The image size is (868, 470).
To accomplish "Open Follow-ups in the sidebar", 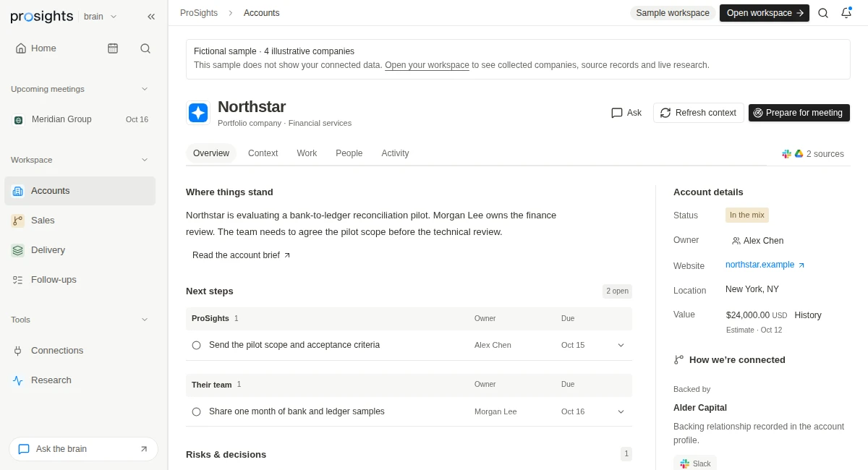I will (x=80, y=280).
